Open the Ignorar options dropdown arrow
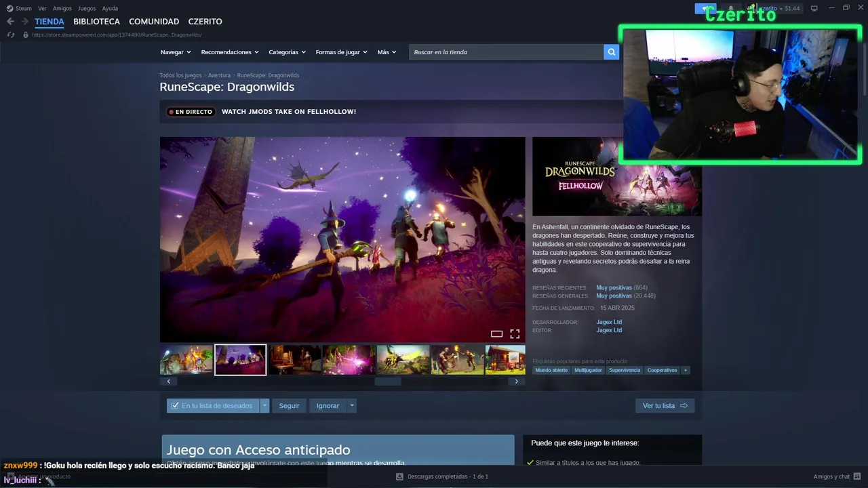The image size is (868, 488). [351, 405]
